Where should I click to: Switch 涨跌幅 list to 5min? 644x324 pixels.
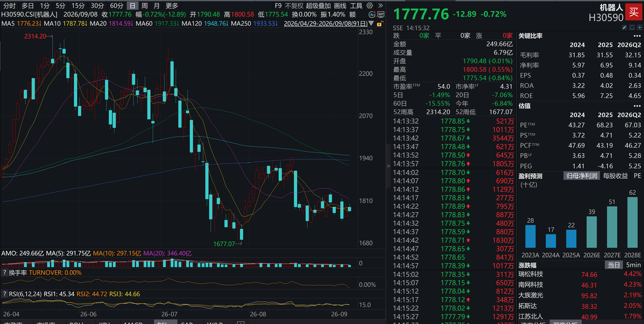[x=633, y=265]
